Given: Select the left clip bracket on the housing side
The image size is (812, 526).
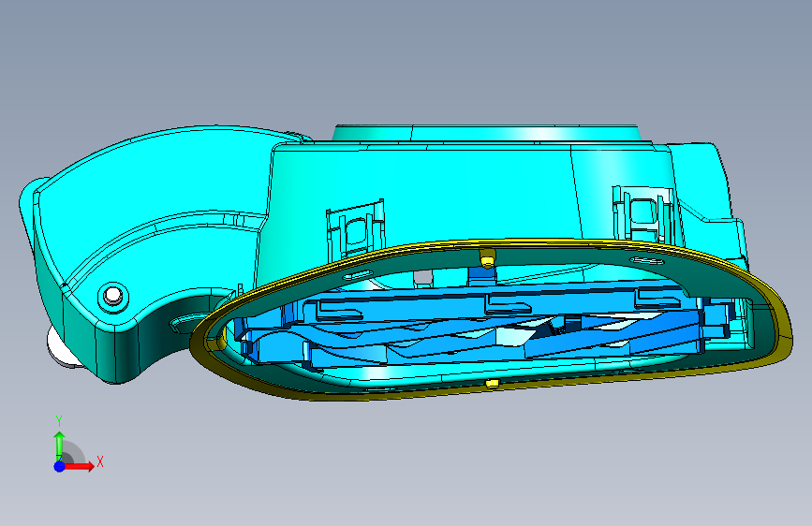Looking at the screenshot, I should pos(355,230).
